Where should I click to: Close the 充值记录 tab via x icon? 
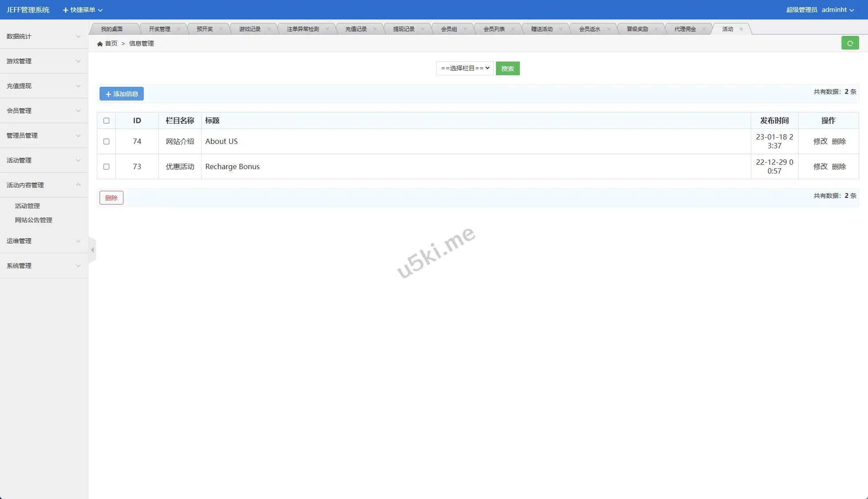[x=375, y=29]
